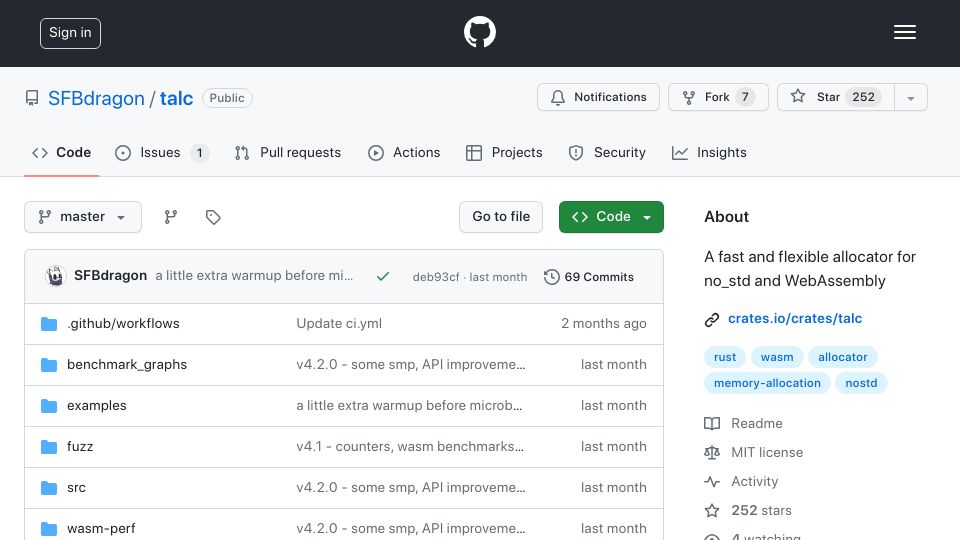The image size is (960, 540).
Task: Open the SFBdragon owner link
Action: click(96, 98)
